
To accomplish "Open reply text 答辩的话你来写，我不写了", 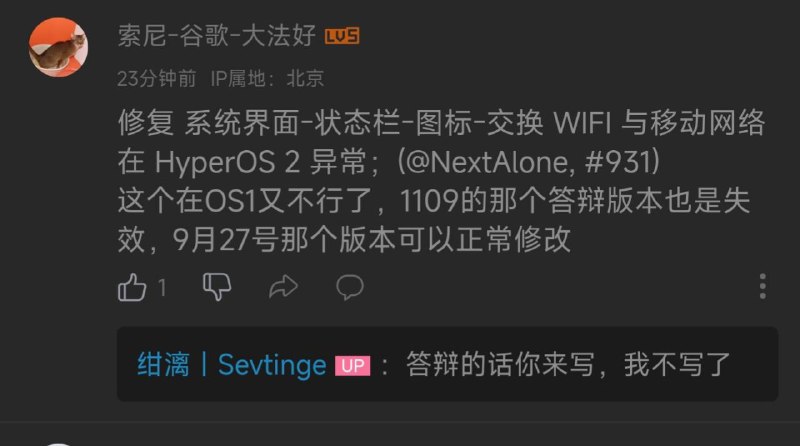I will 568,365.
